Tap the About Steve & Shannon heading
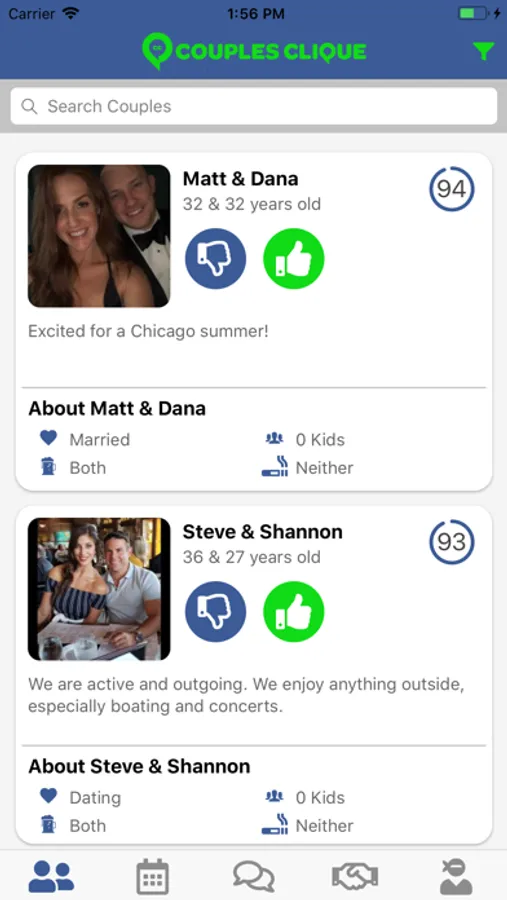 click(140, 766)
